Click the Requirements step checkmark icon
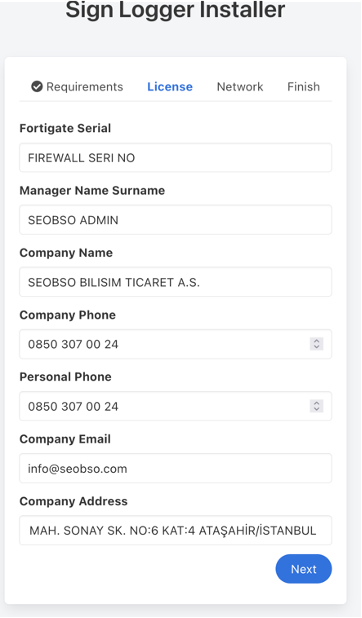Screen dimensions: 362x618 [37, 86]
